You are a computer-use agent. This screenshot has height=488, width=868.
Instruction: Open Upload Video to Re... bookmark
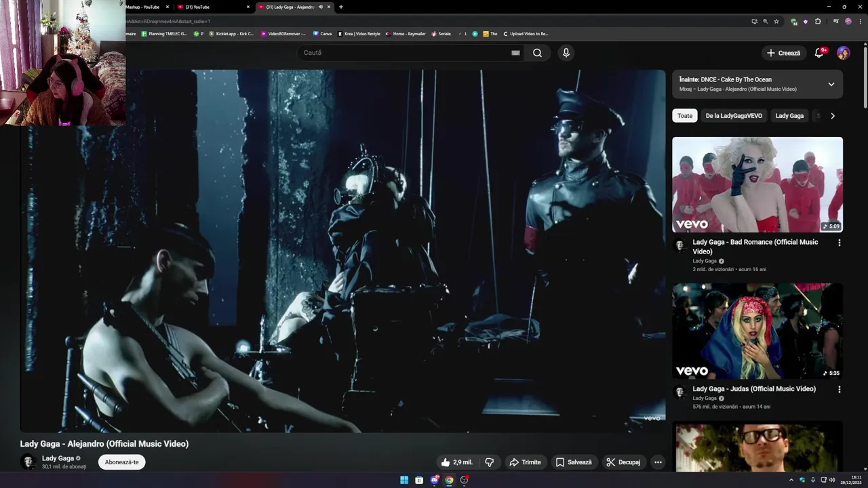(x=526, y=33)
